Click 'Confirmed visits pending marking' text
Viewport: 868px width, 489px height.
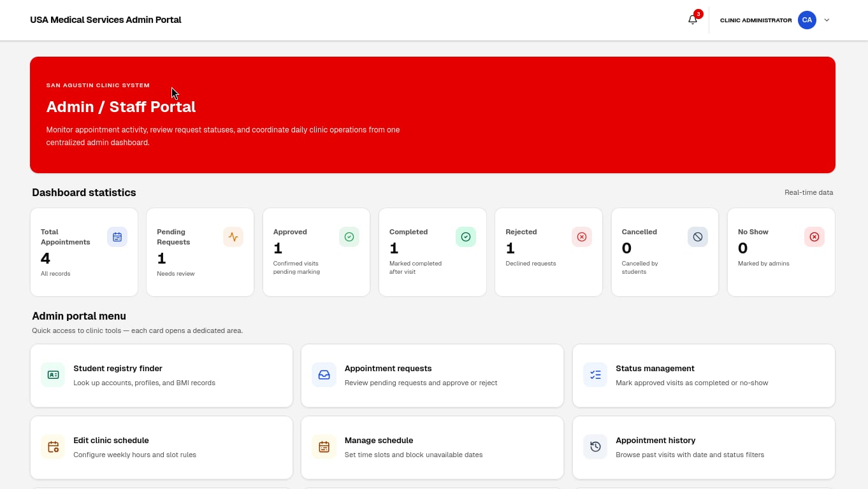point(296,267)
